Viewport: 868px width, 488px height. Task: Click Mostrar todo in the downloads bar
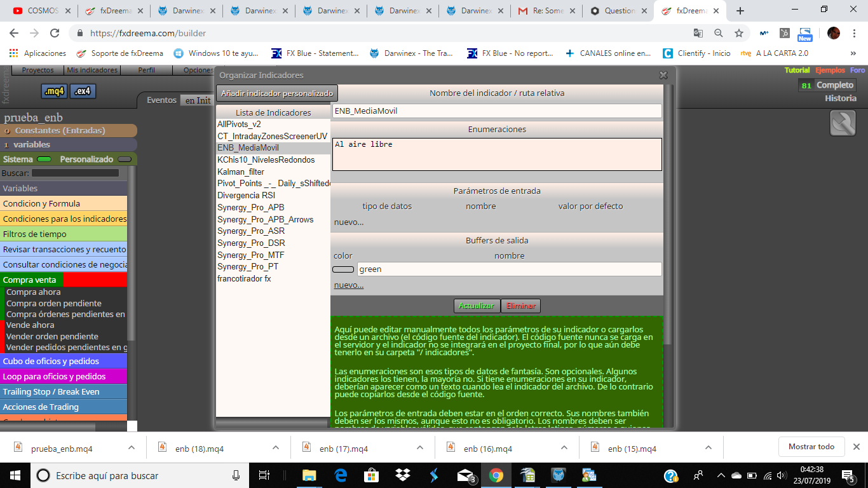tap(811, 447)
